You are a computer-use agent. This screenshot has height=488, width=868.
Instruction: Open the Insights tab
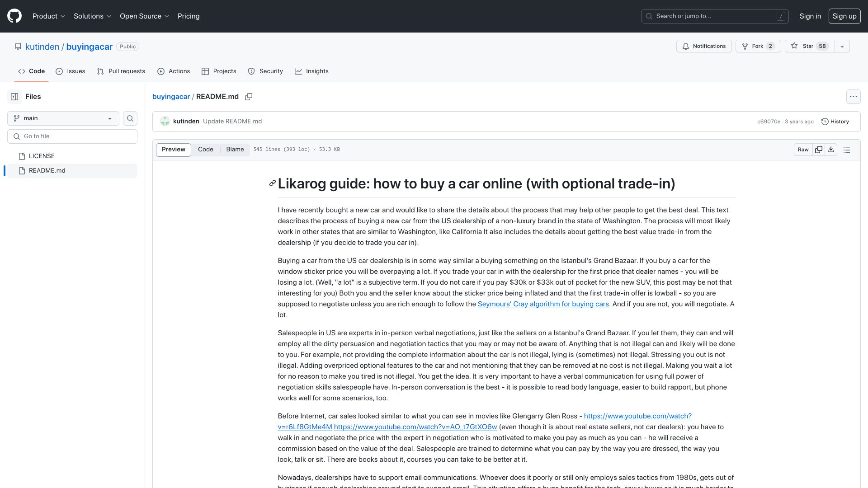[x=311, y=71]
